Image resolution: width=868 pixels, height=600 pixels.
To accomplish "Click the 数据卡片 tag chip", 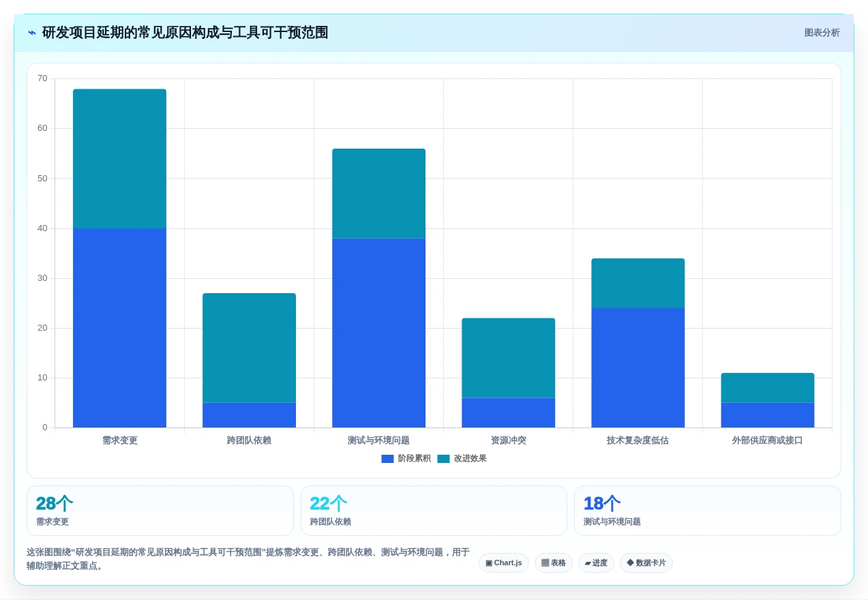I will (x=646, y=562).
